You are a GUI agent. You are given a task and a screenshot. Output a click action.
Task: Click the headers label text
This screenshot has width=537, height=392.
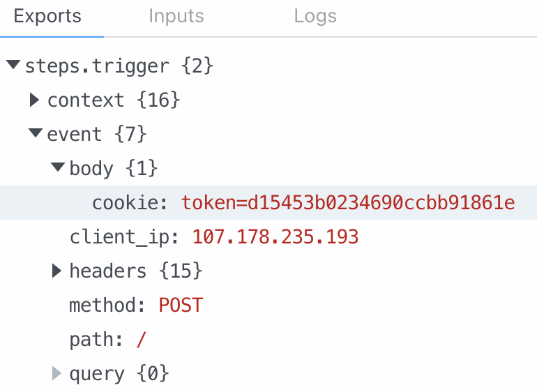pyautogui.click(x=108, y=271)
